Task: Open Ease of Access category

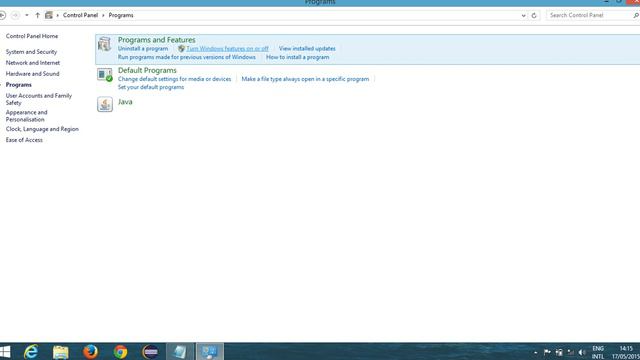Action: pyautogui.click(x=24, y=140)
